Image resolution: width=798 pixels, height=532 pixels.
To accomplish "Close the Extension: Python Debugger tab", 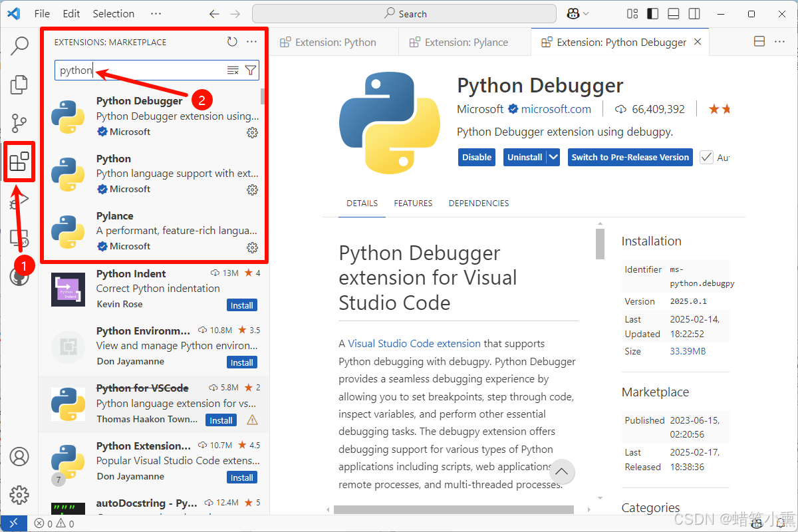I will tap(698, 42).
